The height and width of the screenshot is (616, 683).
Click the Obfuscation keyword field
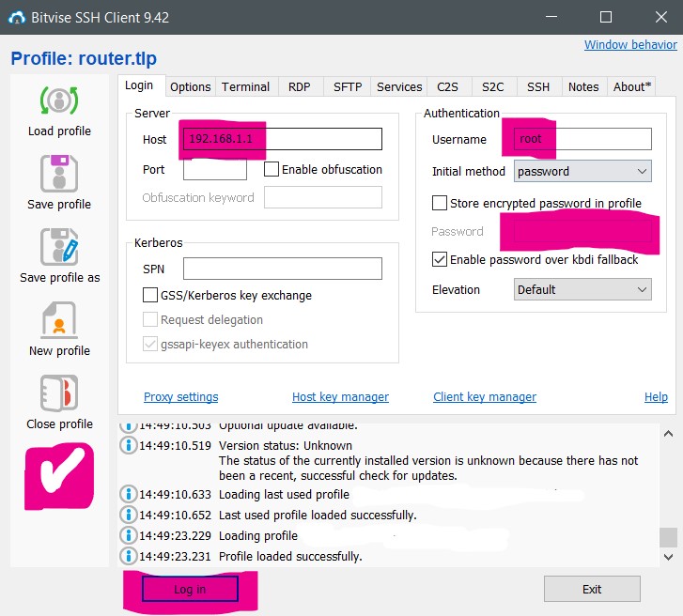pyautogui.click(x=323, y=197)
